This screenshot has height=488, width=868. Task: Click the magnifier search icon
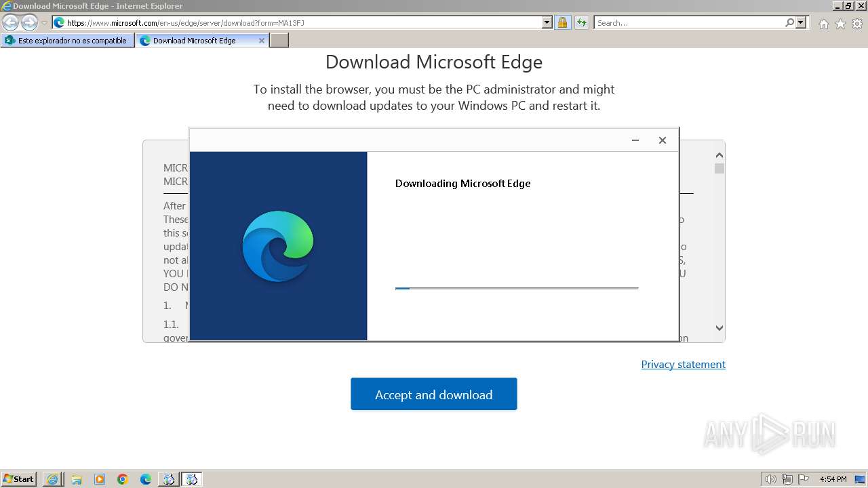point(789,22)
